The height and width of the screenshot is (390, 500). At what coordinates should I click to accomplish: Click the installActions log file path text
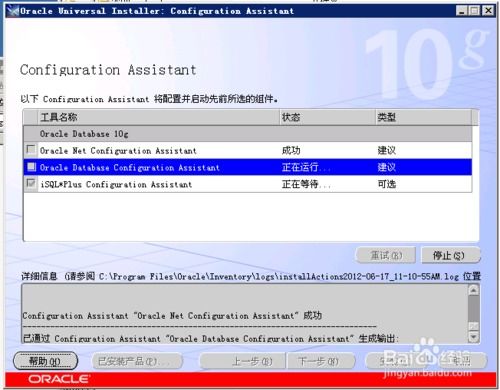pos(279,276)
